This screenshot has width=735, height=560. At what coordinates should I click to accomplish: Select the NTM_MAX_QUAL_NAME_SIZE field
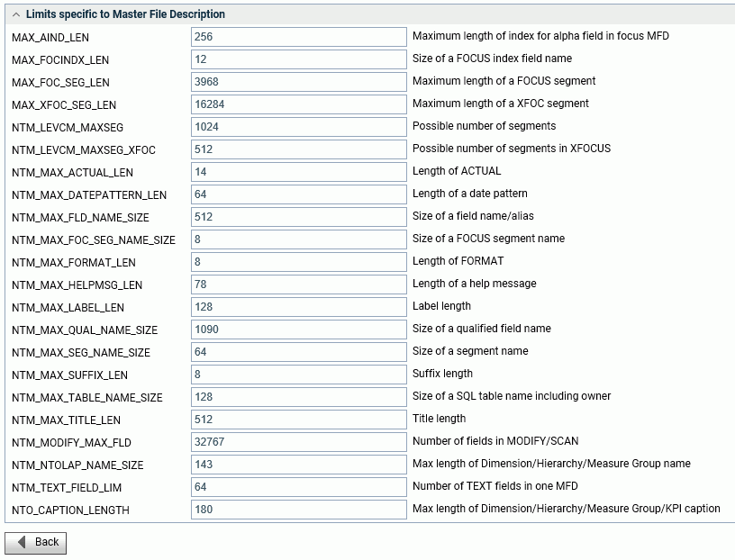coord(299,330)
